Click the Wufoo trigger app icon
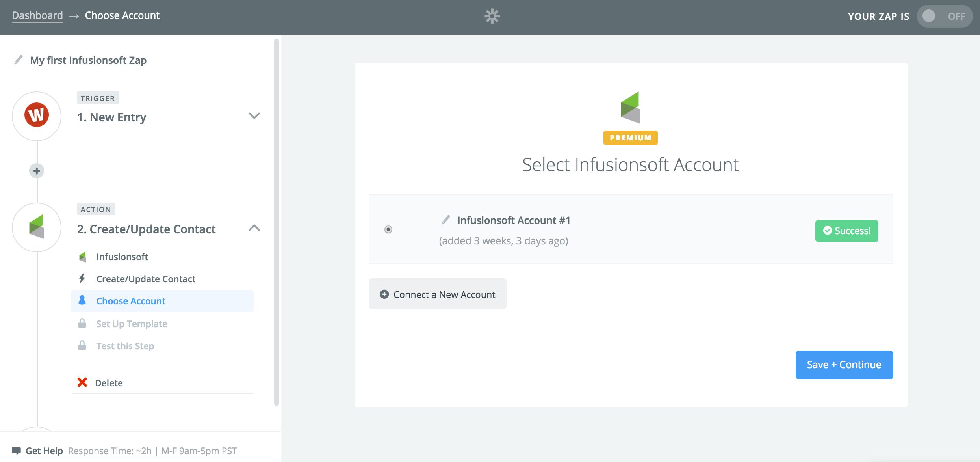Image resolution: width=980 pixels, height=462 pixels. coord(37,115)
